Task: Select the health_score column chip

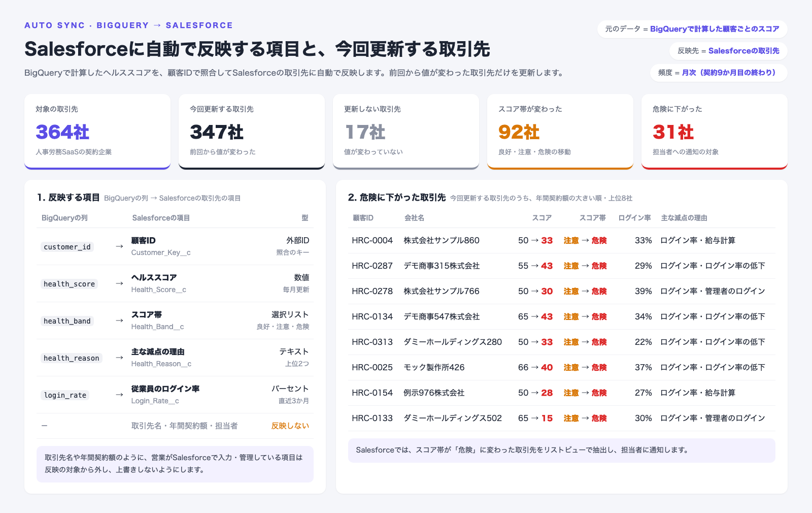Action: click(69, 284)
